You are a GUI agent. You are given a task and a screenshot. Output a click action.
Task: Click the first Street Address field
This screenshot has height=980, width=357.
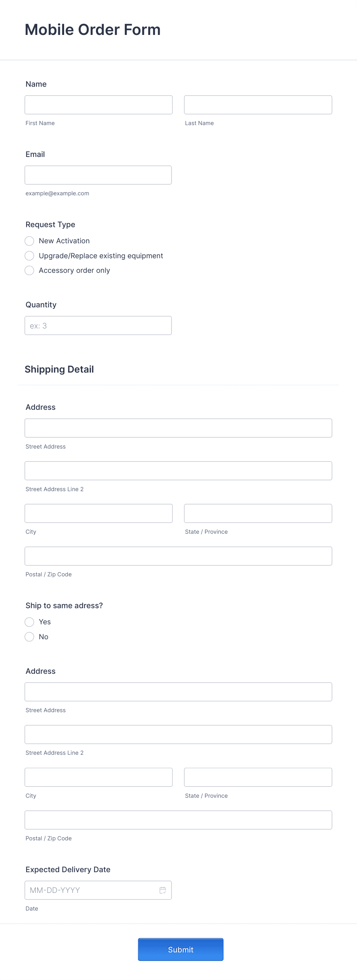[178, 428]
